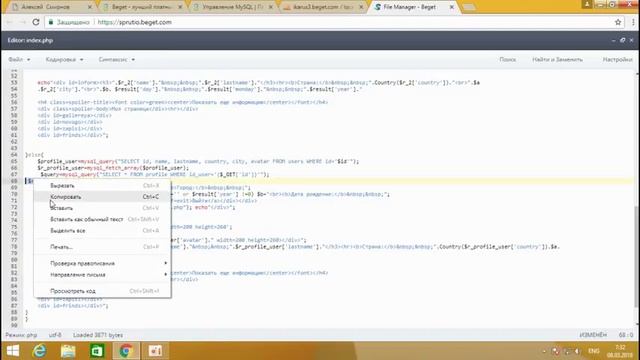Open the Файл dropdown menu
The image size is (640, 360).
19,60
